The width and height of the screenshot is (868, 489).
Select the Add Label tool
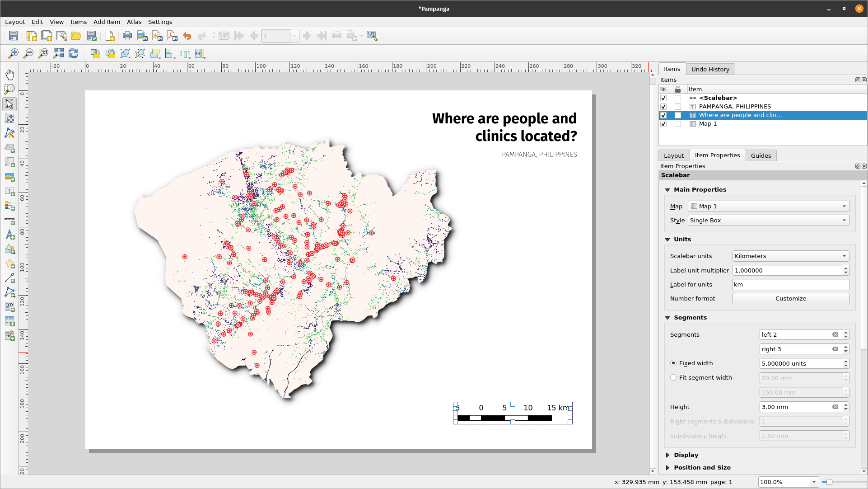coord(9,191)
